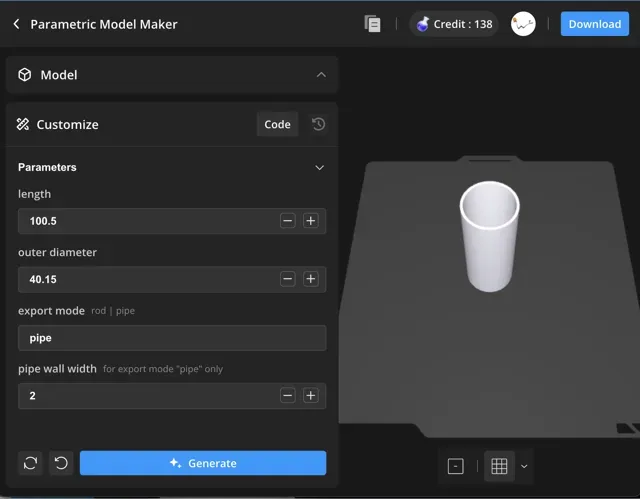The height and width of the screenshot is (499, 640).
Task: Click the pipe wall width field
Action: pyautogui.click(x=172, y=396)
